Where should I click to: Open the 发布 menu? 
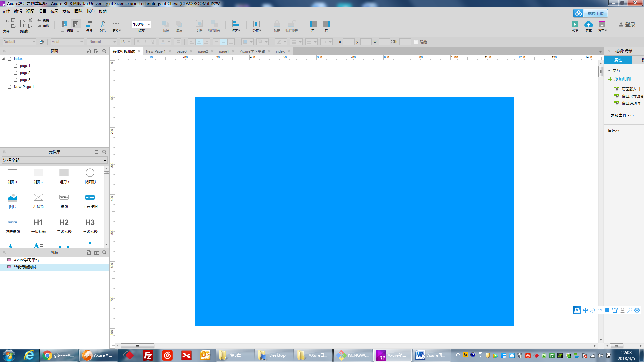(66, 11)
